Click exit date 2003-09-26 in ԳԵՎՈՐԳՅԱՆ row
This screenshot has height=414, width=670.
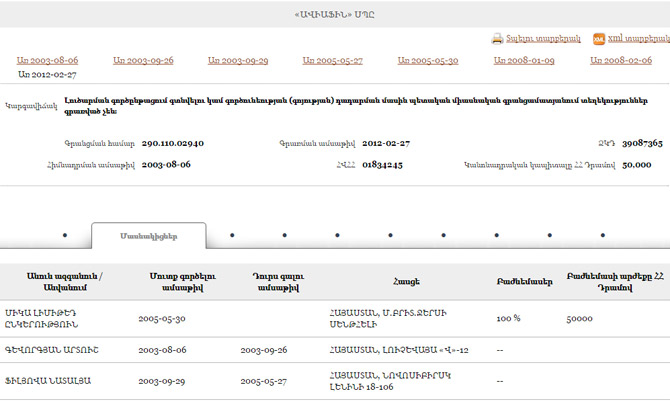[264, 350]
